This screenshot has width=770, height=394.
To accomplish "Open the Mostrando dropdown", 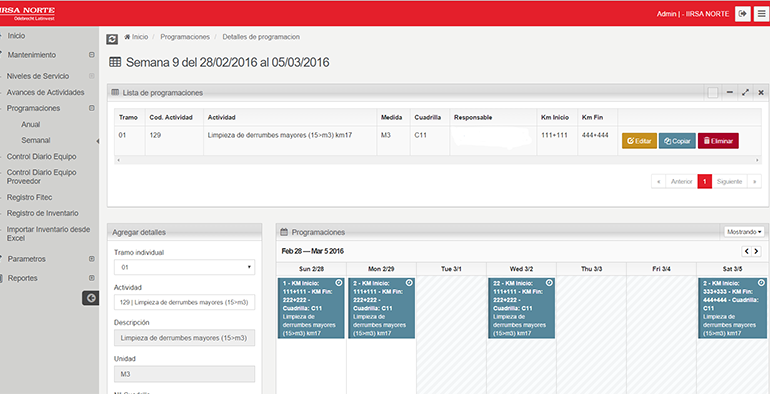I will point(744,232).
